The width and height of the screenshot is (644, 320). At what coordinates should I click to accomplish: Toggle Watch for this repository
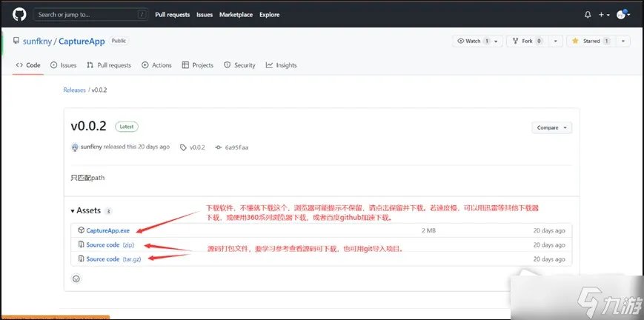pyautogui.click(x=473, y=41)
